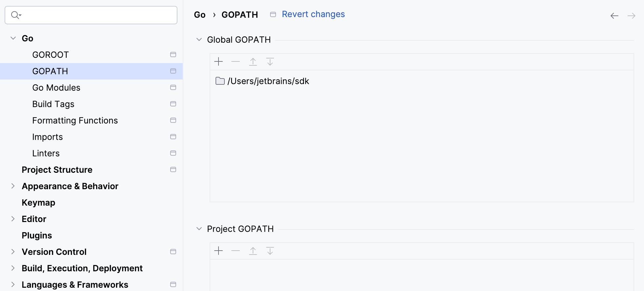
Task: Click the Revert changes link
Action: pos(313,14)
